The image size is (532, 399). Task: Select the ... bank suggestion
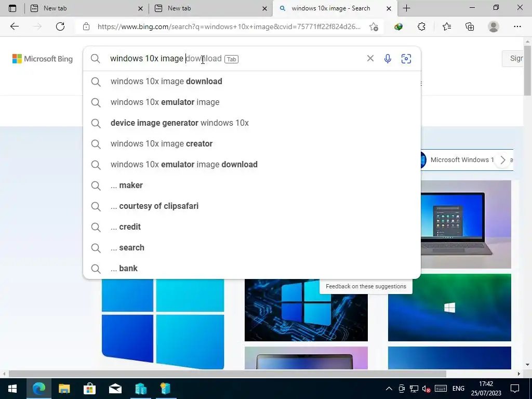click(252, 269)
